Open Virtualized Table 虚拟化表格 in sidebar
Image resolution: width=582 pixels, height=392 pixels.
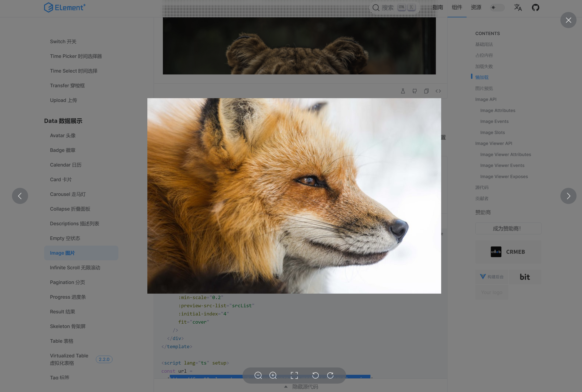[69, 359]
